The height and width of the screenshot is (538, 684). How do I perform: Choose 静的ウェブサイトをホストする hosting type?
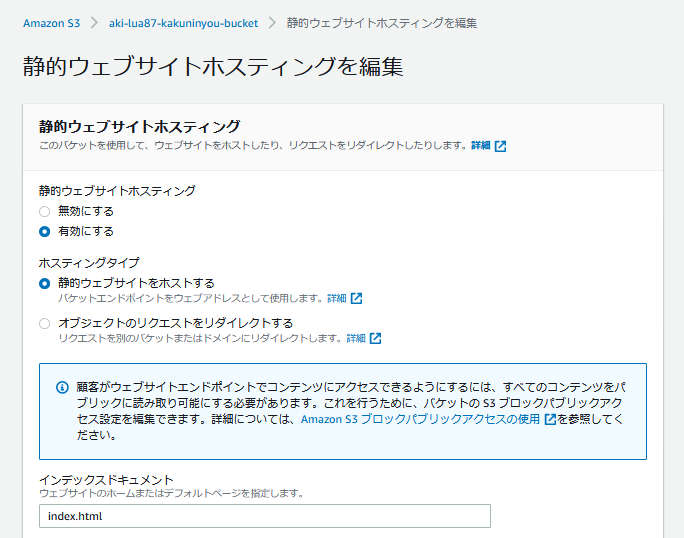point(44,284)
